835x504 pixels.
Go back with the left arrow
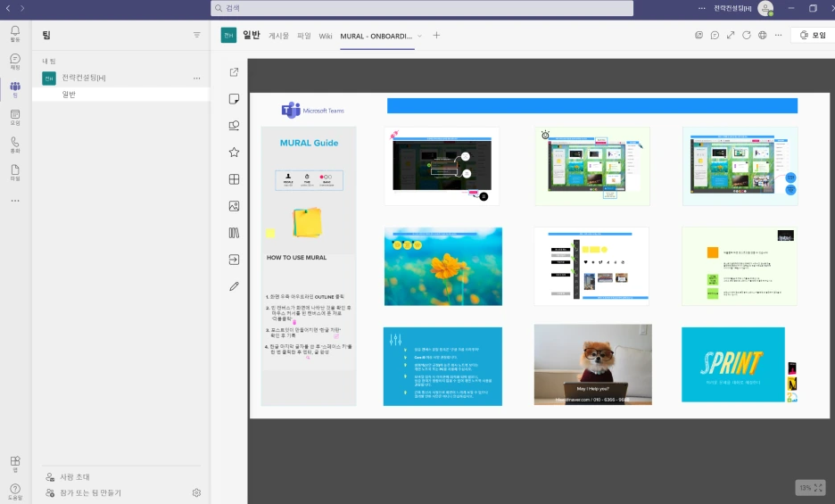[x=8, y=8]
